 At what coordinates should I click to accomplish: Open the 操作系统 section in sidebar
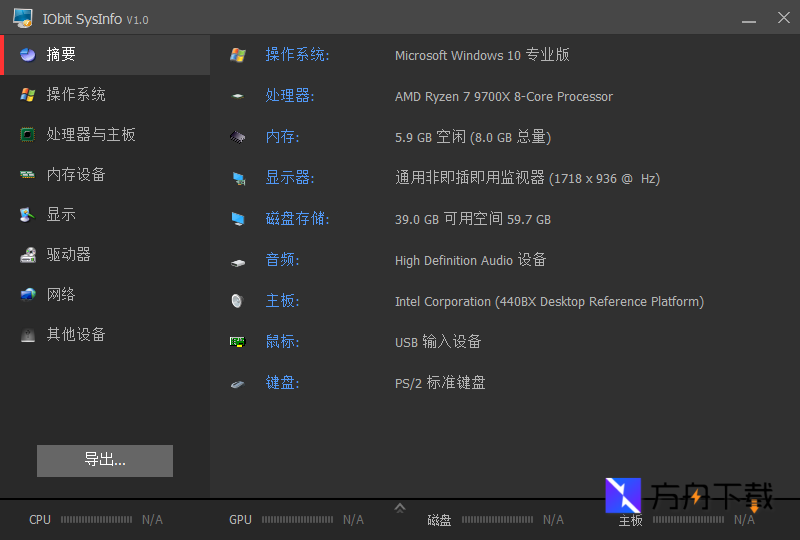(x=105, y=94)
